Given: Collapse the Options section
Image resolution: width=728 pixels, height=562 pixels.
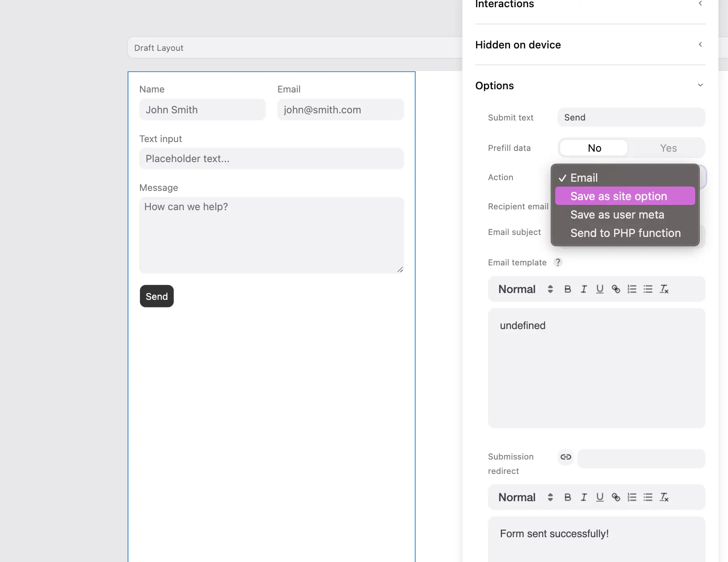Looking at the screenshot, I should (x=700, y=85).
